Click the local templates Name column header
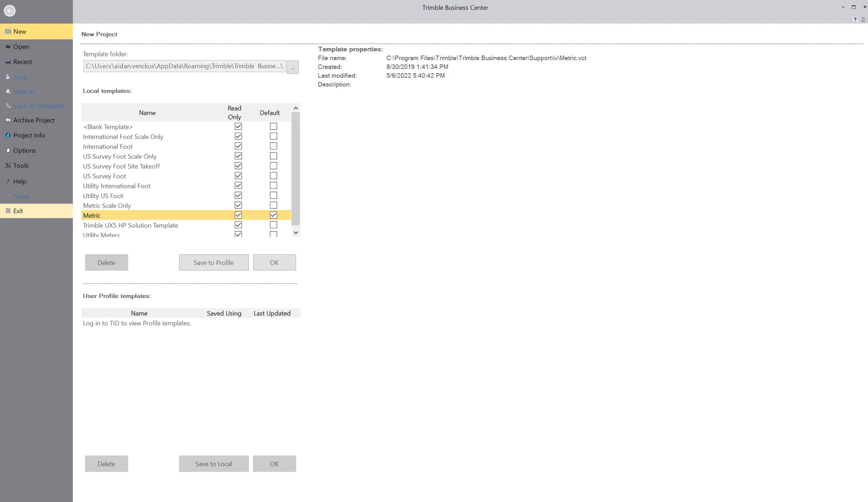The width and height of the screenshot is (868, 502). (x=147, y=113)
